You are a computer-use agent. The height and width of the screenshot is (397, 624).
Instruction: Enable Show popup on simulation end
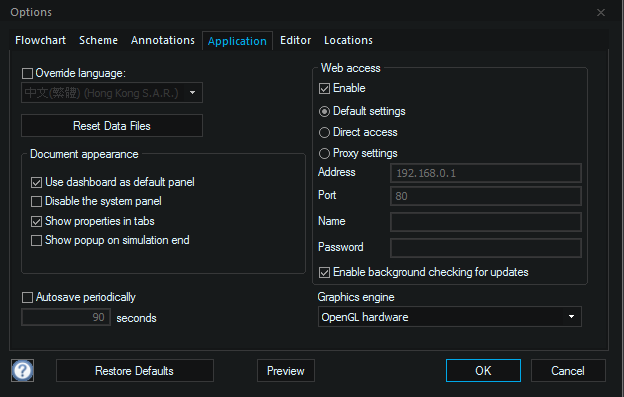[x=36, y=241]
